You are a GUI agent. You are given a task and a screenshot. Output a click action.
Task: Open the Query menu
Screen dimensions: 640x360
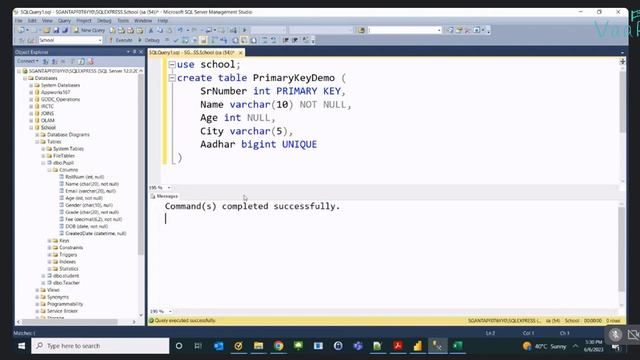(64, 20)
